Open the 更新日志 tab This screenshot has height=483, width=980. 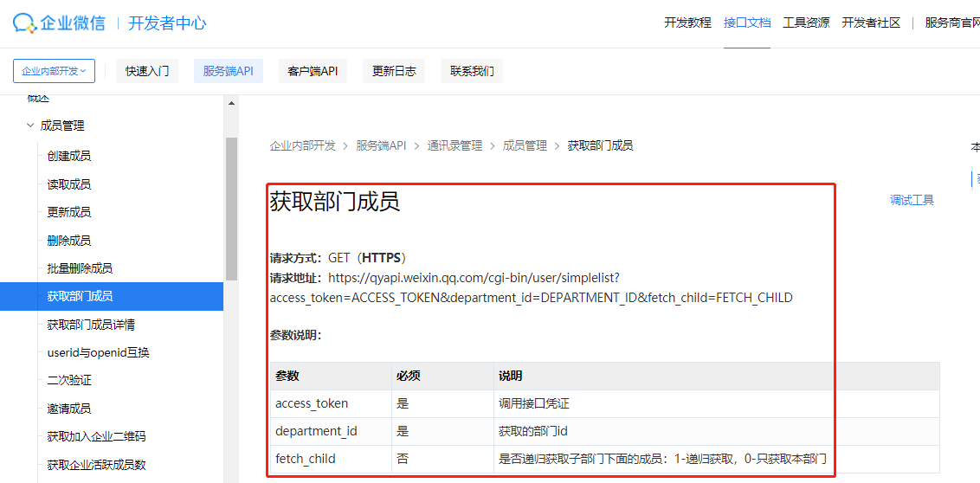(x=394, y=71)
